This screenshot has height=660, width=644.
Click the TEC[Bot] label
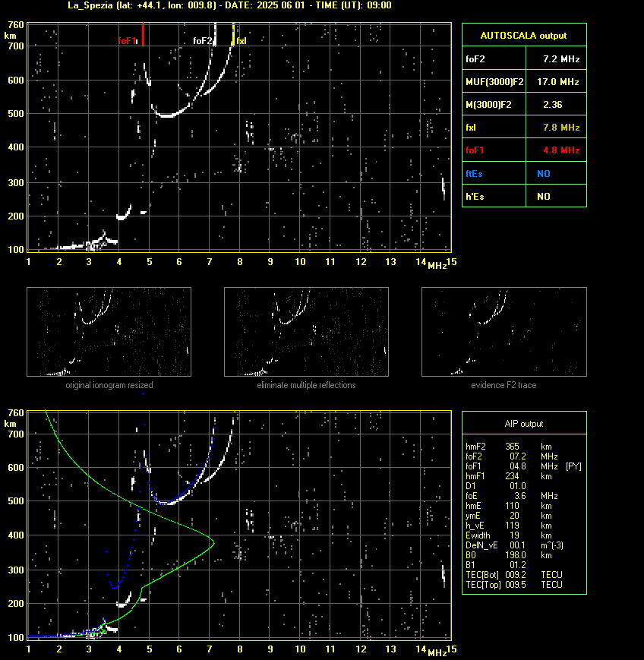coord(482,575)
